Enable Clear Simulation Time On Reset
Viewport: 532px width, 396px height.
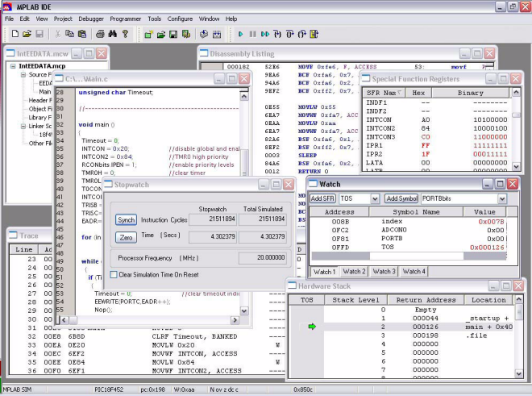114,275
